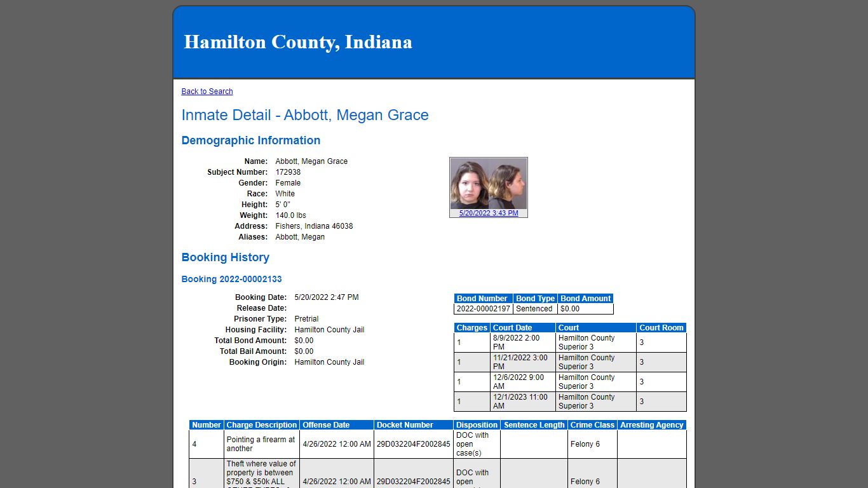The height and width of the screenshot is (488, 868).
Task: Select Booking Origin value Hamilton County Jail
Action: 330,362
